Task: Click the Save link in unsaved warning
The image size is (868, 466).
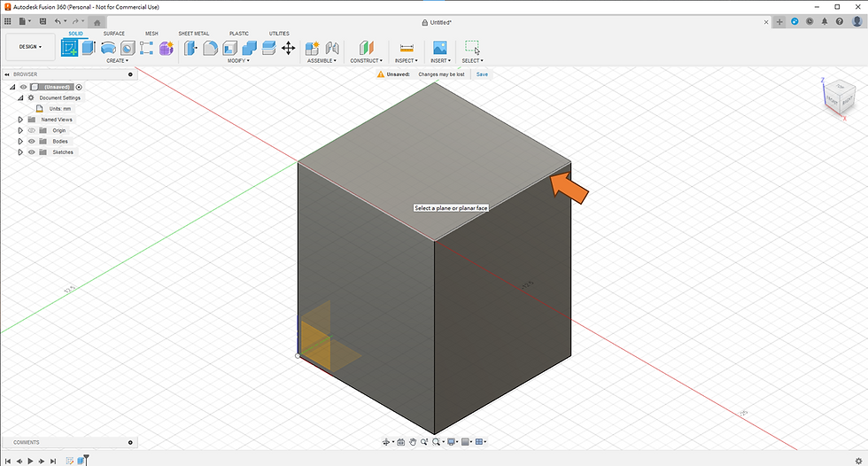Action: pos(482,74)
